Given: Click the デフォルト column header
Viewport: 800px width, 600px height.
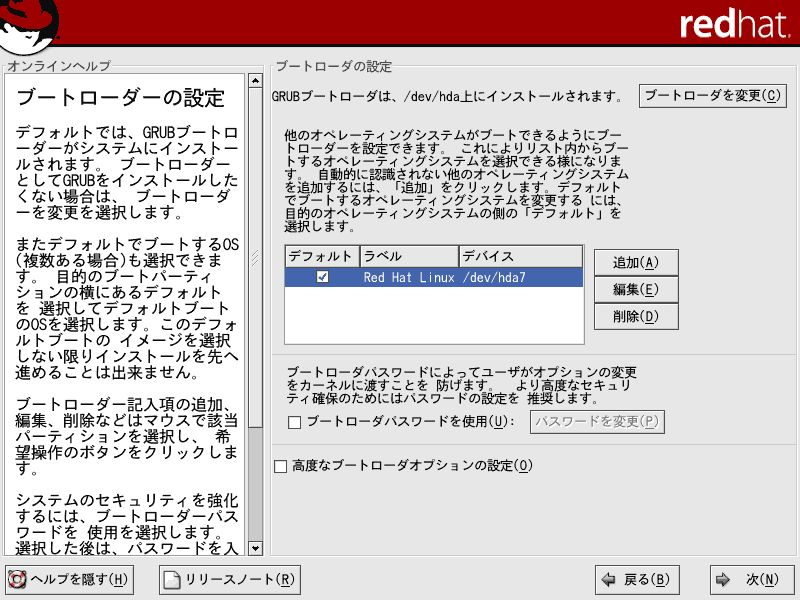Looking at the screenshot, I should coord(322,257).
